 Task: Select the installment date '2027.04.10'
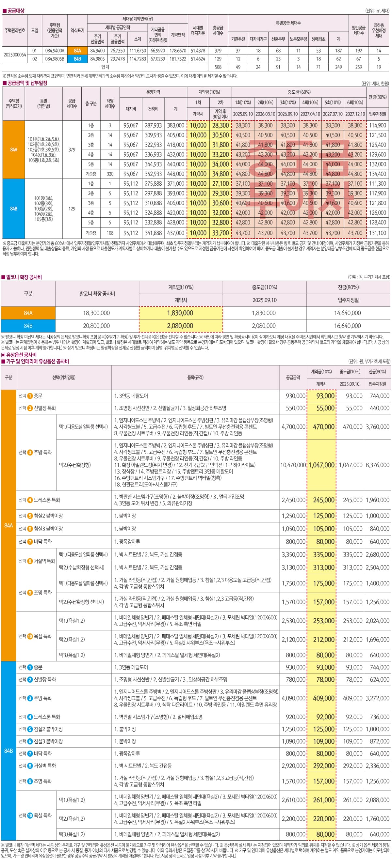tap(310, 114)
